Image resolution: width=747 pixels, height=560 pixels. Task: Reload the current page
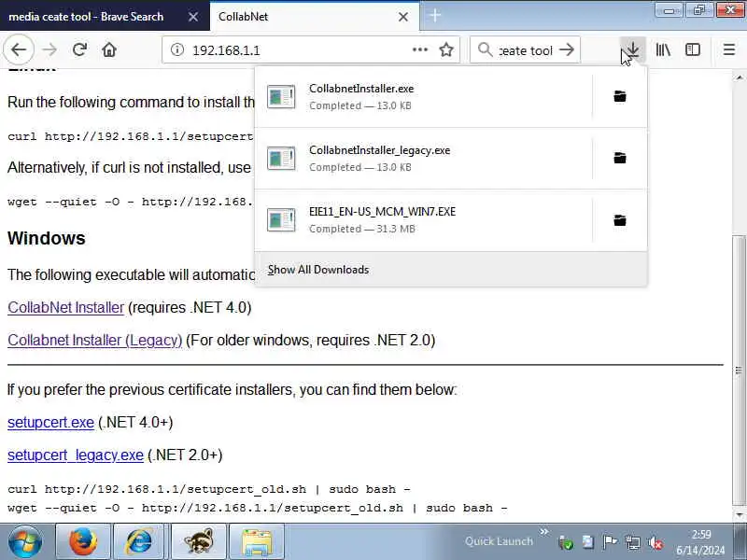coord(79,49)
